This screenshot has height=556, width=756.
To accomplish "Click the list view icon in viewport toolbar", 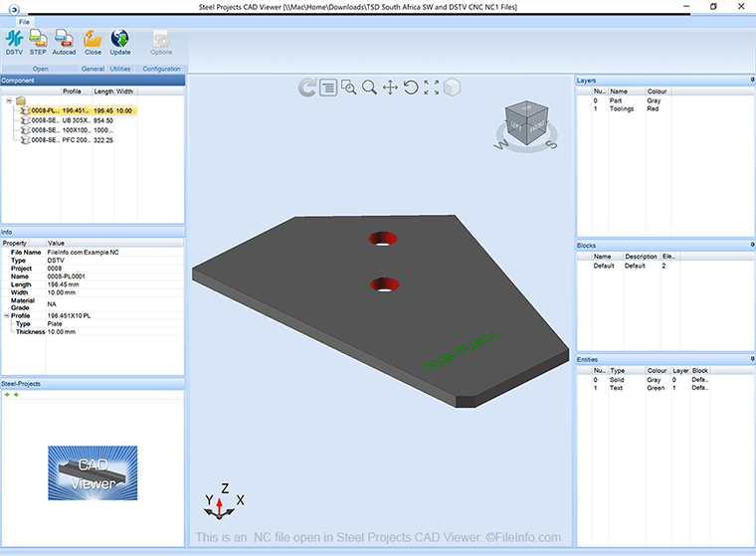I will [x=328, y=88].
